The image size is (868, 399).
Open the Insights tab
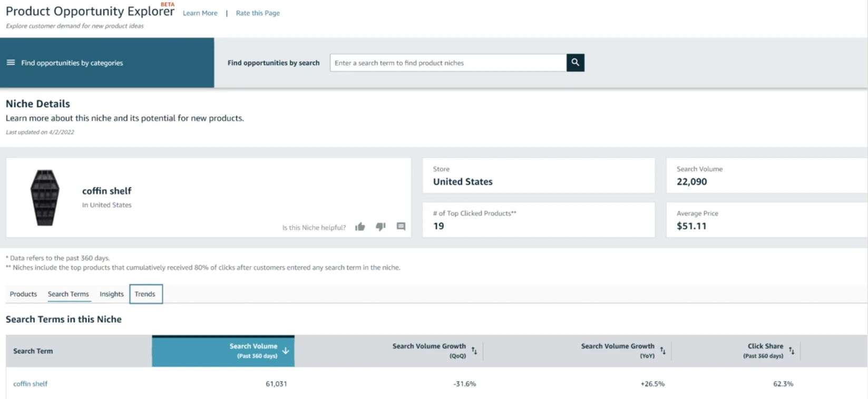(x=112, y=294)
